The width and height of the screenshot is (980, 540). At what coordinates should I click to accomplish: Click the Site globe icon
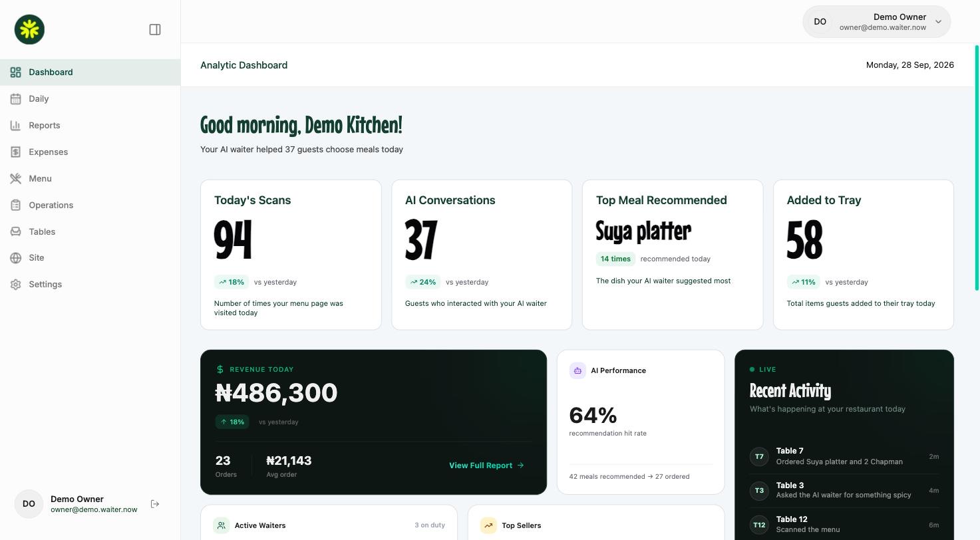(x=16, y=258)
